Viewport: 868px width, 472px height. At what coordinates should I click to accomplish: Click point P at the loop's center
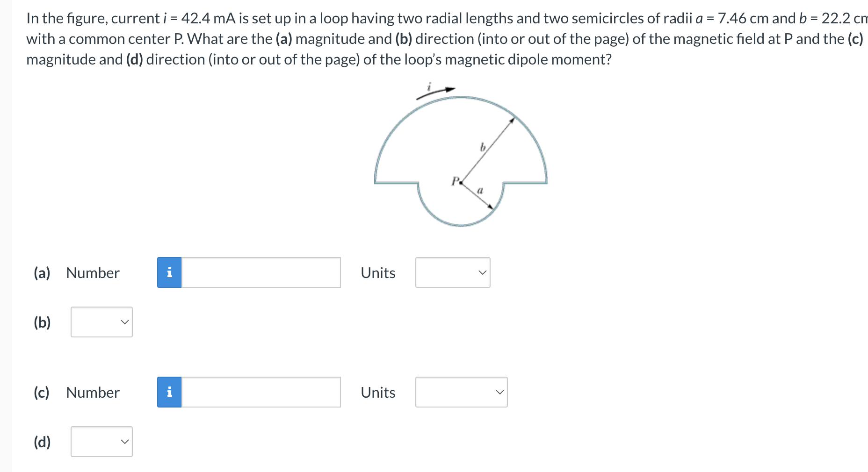point(460,182)
